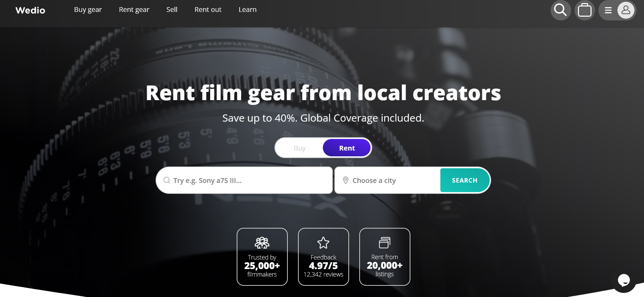Open the hamburger menu icon
Viewport: 644px width, 297px height.
click(608, 10)
